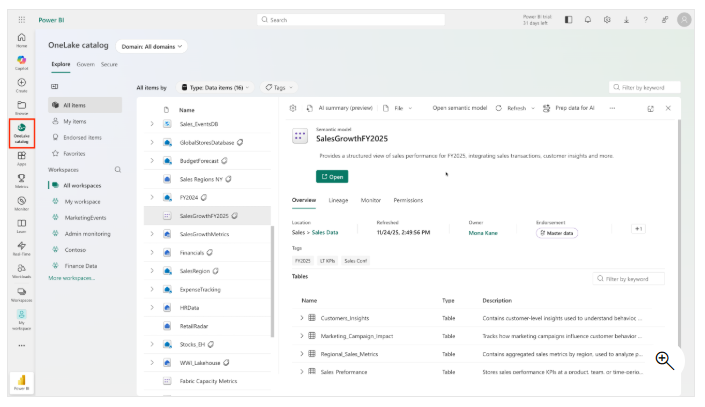
Task: Click the feedback icon in top bar
Action: click(665, 20)
